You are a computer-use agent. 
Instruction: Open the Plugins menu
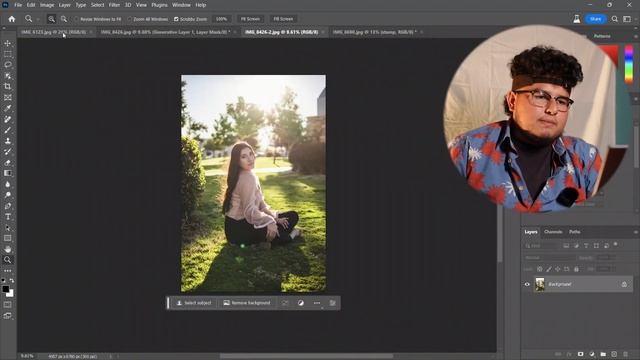(159, 5)
